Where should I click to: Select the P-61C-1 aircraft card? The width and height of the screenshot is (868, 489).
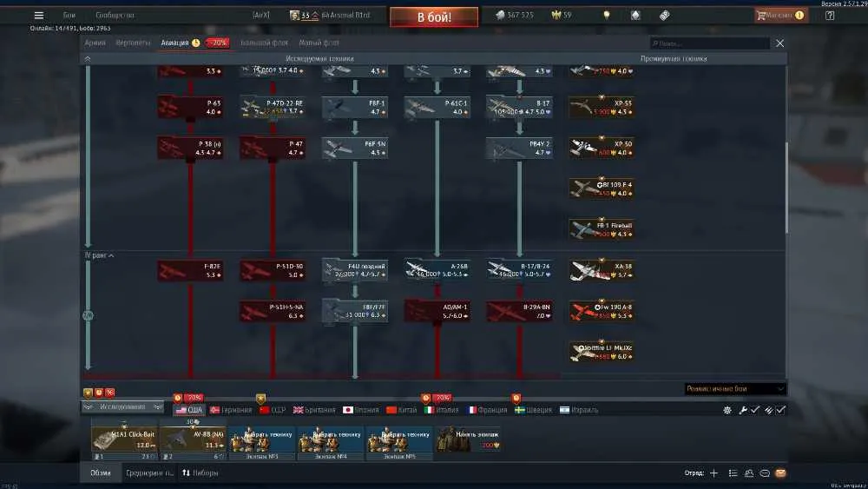[437, 107]
